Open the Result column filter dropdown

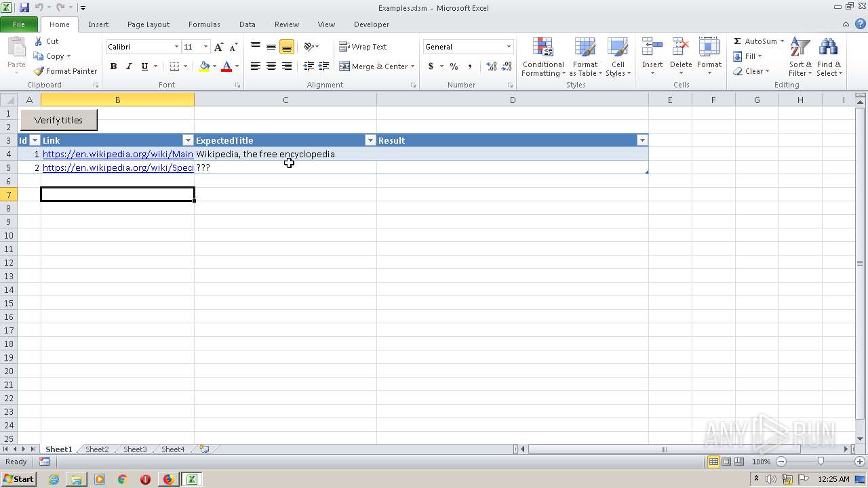coord(642,140)
